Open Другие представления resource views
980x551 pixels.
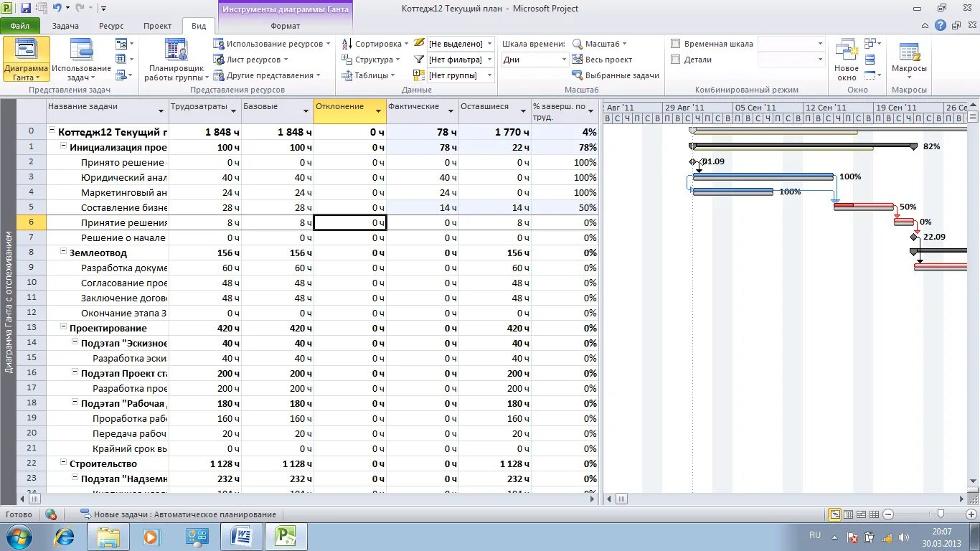(x=266, y=75)
